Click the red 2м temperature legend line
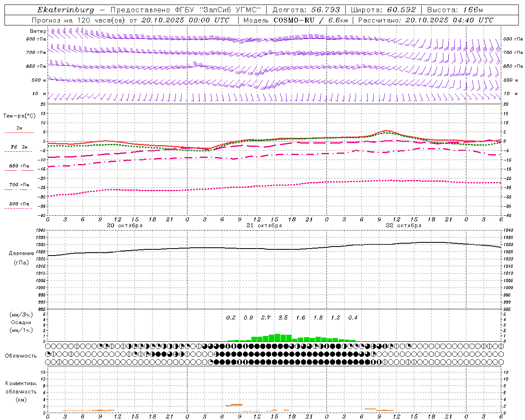This screenshot has height=420, width=525. [x=19, y=132]
